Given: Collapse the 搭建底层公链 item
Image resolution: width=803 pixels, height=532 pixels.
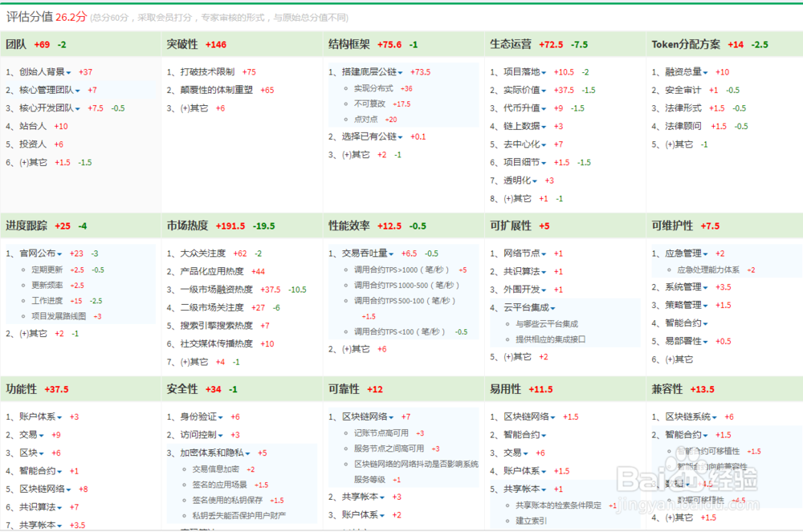Looking at the screenshot, I should click(x=400, y=73).
